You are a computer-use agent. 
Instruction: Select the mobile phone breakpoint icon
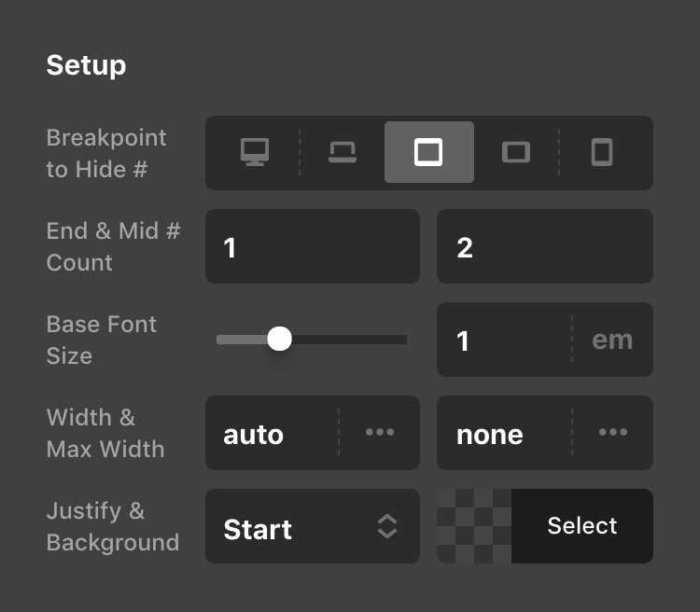point(602,152)
